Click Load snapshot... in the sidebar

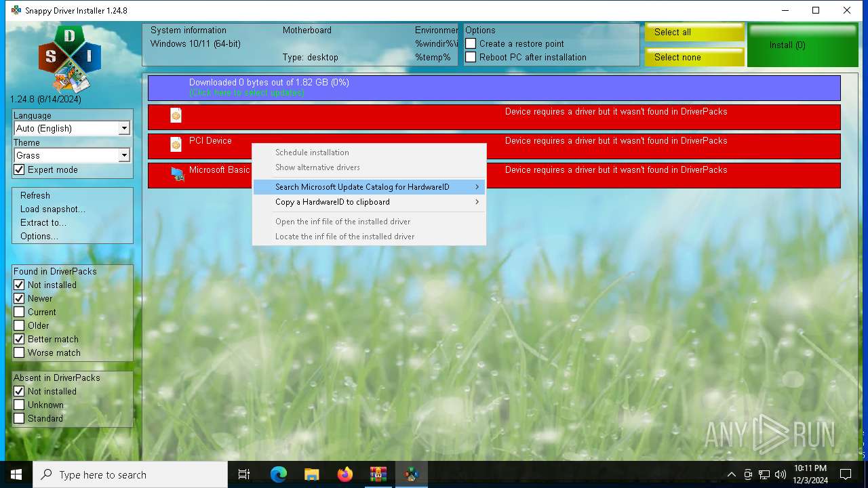[x=53, y=209]
